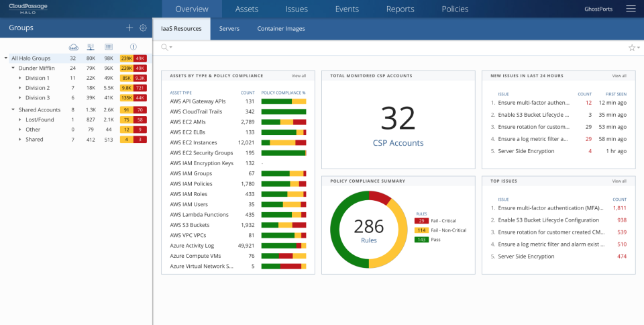This screenshot has width=644, height=325.
Task: Open the Issues menu
Action: [297, 9]
